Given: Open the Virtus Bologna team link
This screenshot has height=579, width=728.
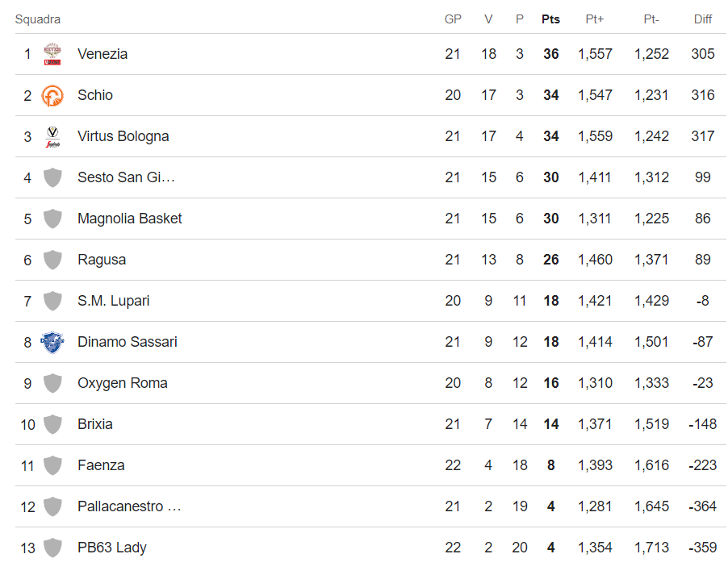Looking at the screenshot, I should pos(123,136).
